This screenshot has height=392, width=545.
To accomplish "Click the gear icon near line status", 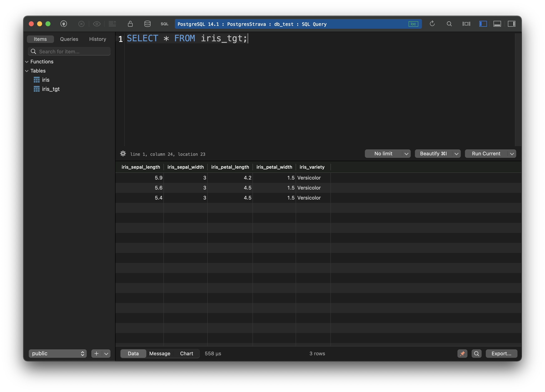I will tap(123, 154).
